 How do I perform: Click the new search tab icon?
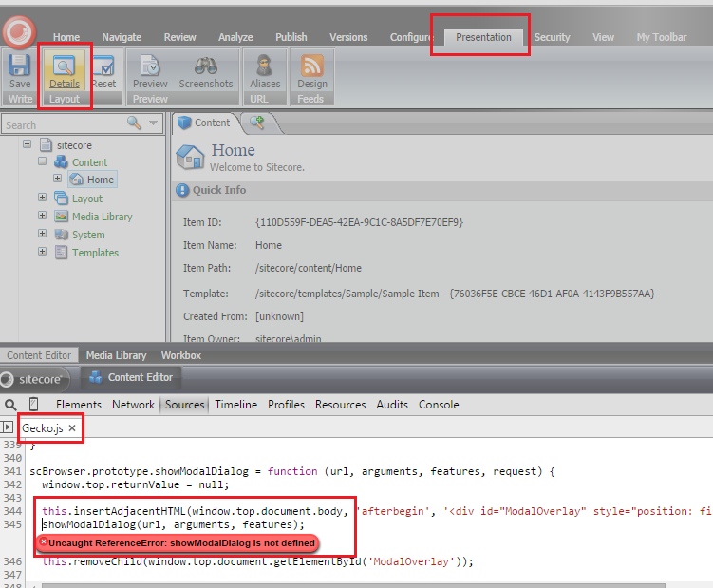click(x=257, y=122)
